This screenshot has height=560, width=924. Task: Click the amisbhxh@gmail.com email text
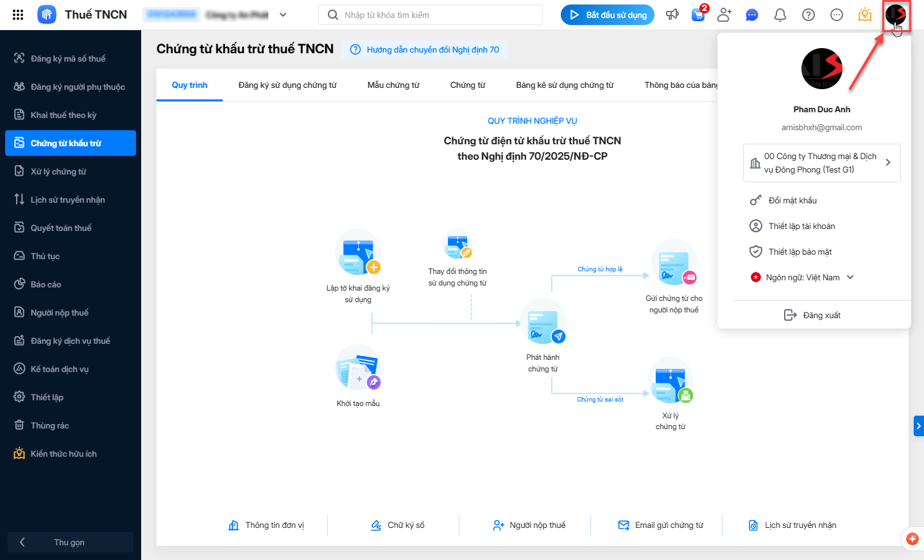822,128
